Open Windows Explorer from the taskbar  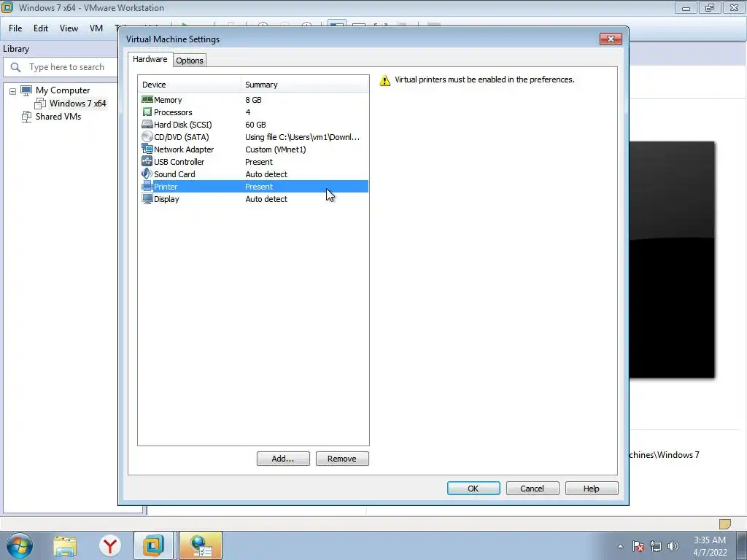[x=65, y=546]
